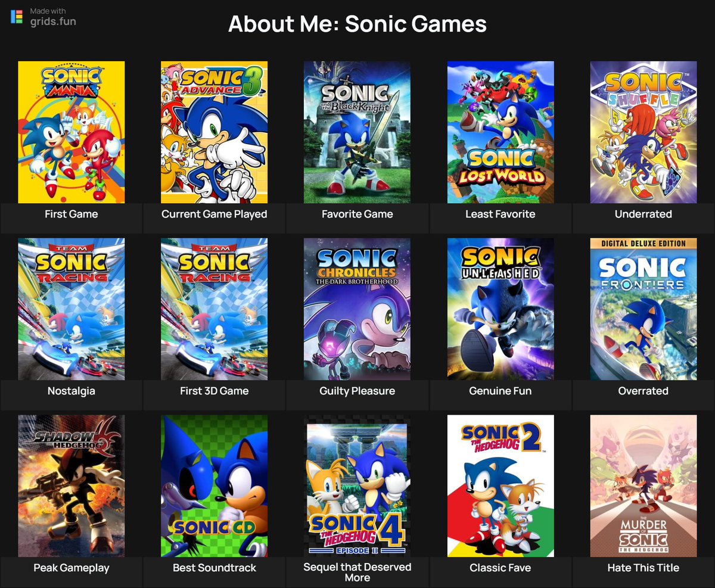The height and width of the screenshot is (588, 715).
Task: Click the Team Sonic Racing cover above Nostalgia
Action: pyautogui.click(x=71, y=309)
